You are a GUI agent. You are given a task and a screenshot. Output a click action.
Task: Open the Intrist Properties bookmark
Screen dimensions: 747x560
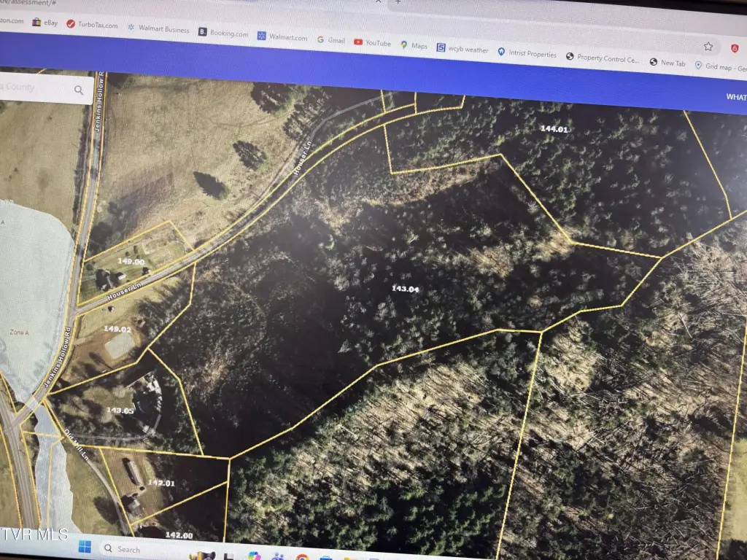527,53
